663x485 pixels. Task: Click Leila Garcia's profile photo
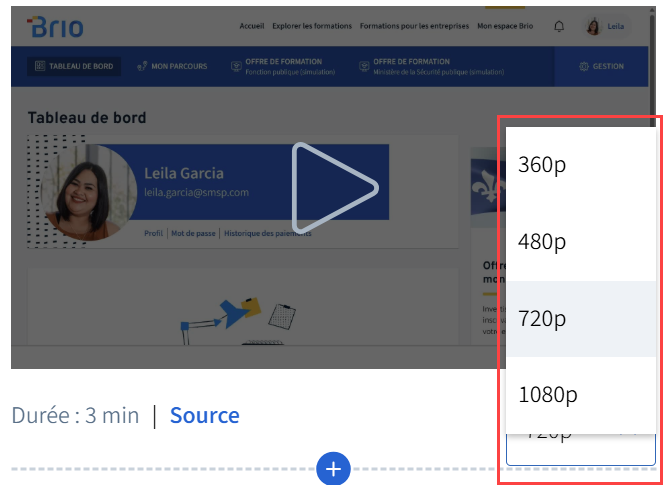(91, 192)
